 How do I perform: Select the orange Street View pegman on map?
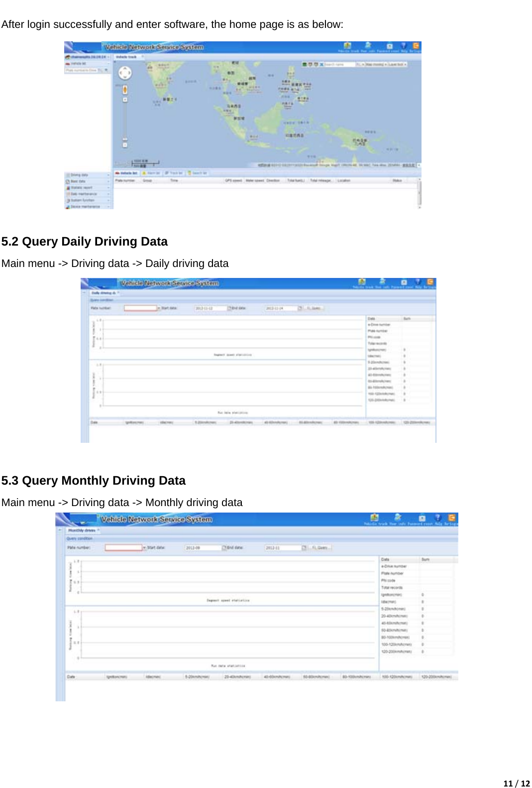coord(125,90)
